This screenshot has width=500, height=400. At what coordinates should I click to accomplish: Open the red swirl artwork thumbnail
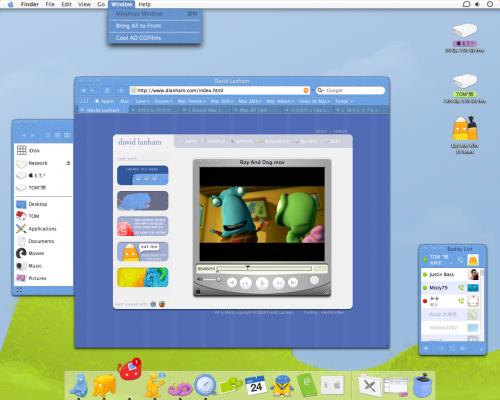pyautogui.click(x=143, y=226)
